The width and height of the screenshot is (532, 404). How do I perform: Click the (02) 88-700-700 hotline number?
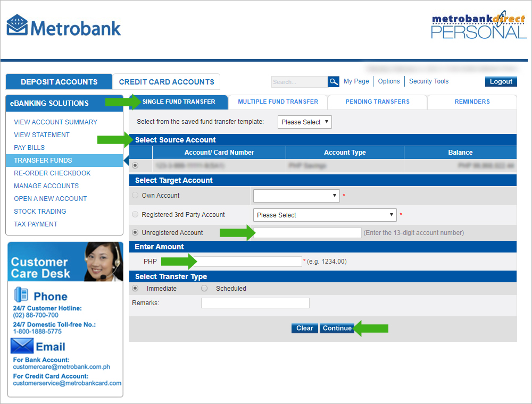(36, 315)
